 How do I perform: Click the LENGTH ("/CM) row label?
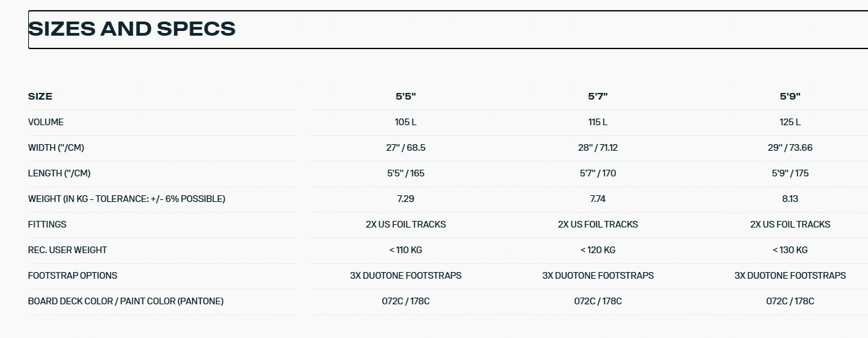(x=59, y=174)
